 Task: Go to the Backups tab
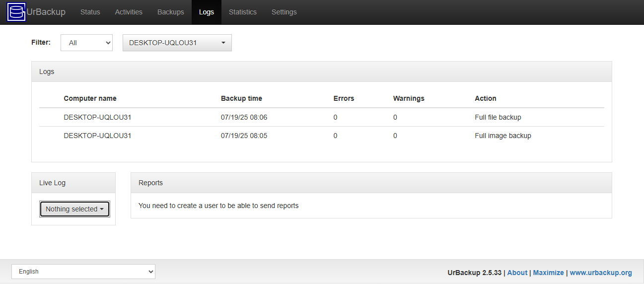click(171, 12)
